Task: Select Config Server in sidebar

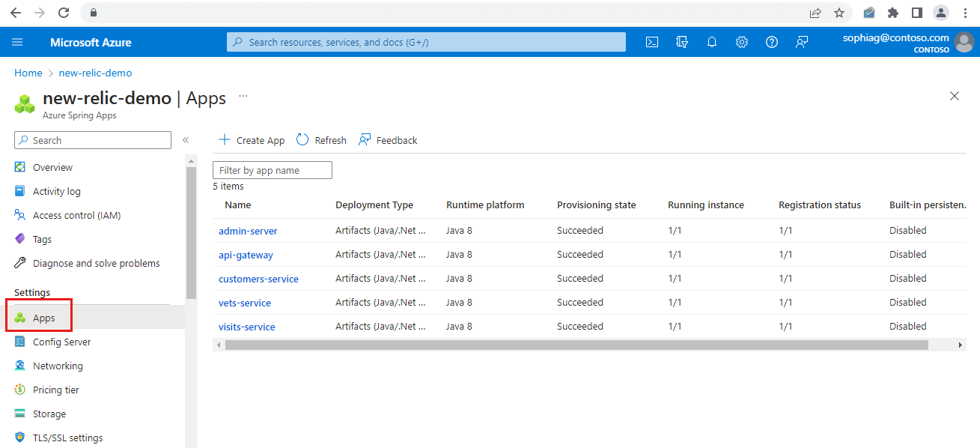Action: tap(61, 342)
